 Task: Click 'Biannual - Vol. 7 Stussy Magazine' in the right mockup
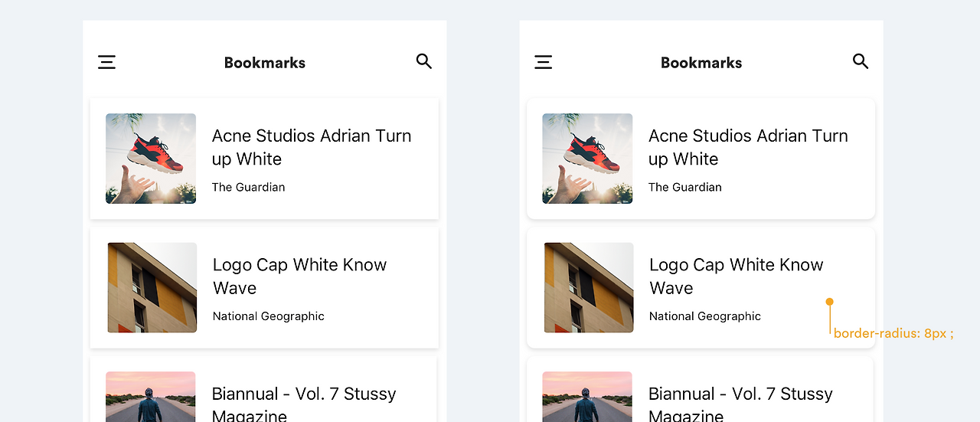[x=740, y=404]
